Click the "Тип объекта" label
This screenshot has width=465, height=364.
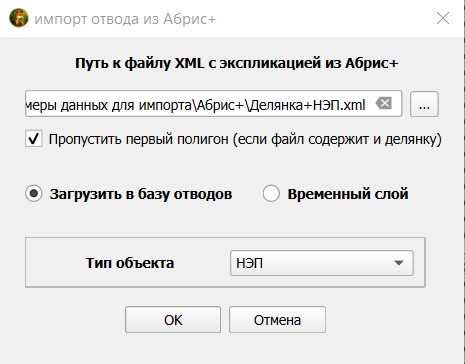coord(130,263)
